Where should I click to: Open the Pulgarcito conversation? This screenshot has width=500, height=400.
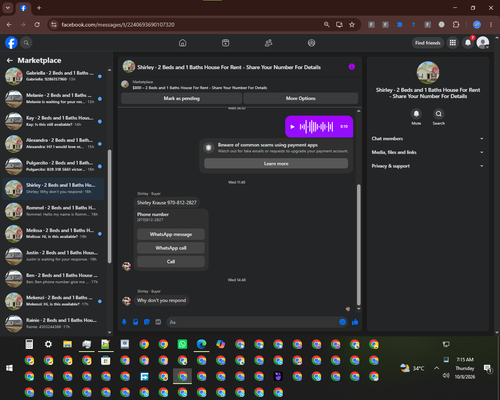pyautogui.click(x=53, y=166)
